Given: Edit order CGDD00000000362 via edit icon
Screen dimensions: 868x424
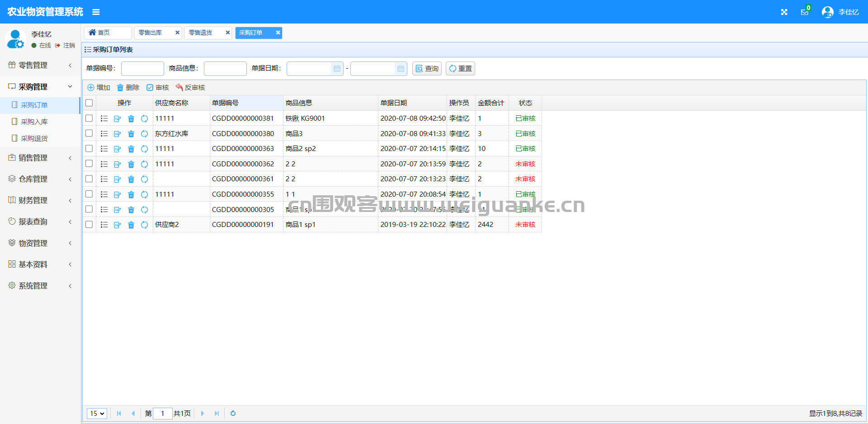Looking at the screenshot, I should [118, 164].
